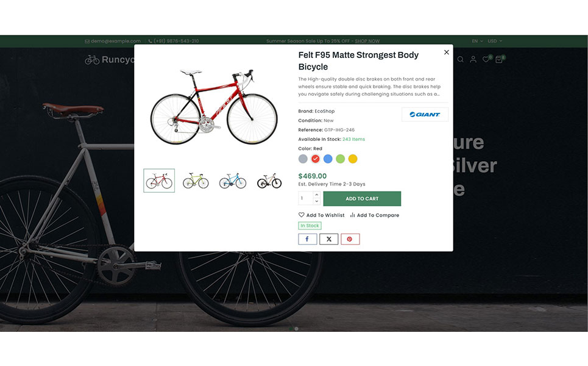Viewport: 588px width, 366px height.
Task: Pick the yellow color swatch
Action: [x=353, y=159]
